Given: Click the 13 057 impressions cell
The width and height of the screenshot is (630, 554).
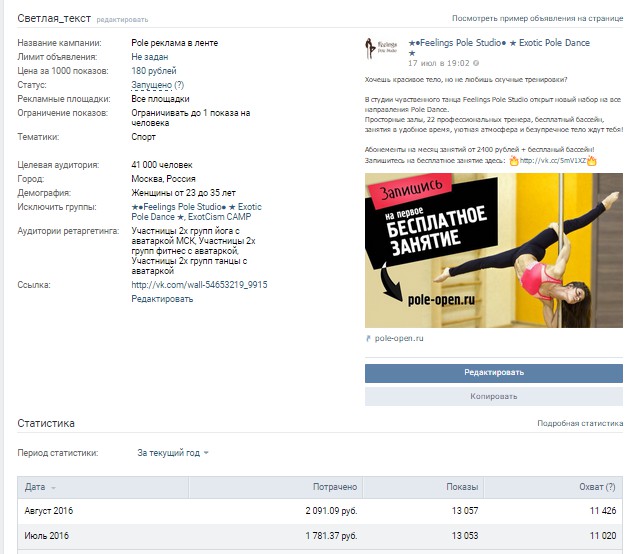Looking at the screenshot, I should coord(465,511).
